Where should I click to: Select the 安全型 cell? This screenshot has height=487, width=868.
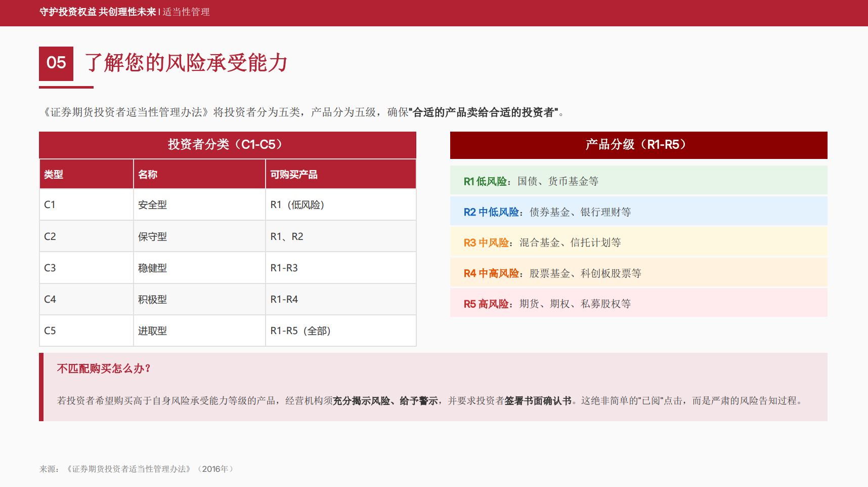[x=199, y=205]
